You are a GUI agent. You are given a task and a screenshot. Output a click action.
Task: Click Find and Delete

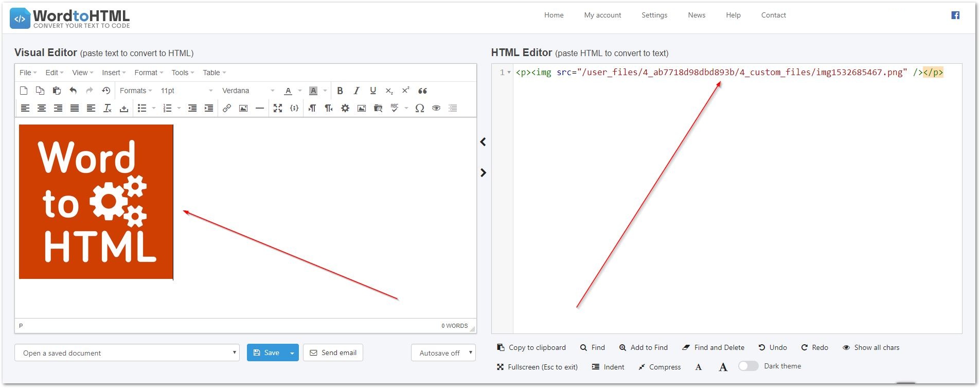pos(713,347)
